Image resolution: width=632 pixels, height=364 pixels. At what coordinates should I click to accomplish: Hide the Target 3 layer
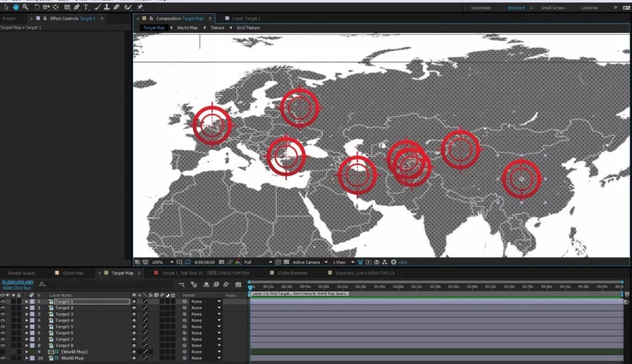3,314
